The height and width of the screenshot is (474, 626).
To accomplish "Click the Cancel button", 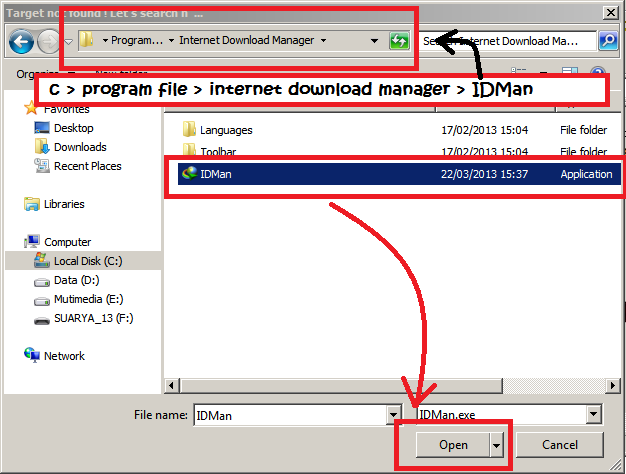I will (x=560, y=445).
